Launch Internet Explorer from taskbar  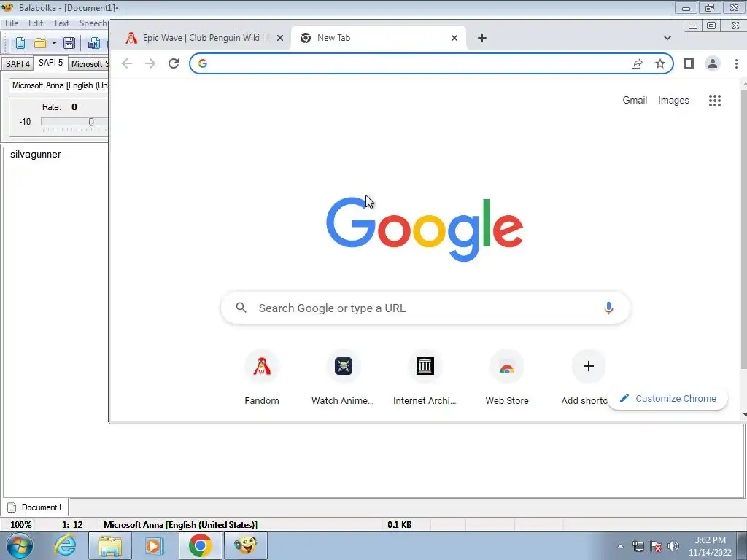point(65,545)
